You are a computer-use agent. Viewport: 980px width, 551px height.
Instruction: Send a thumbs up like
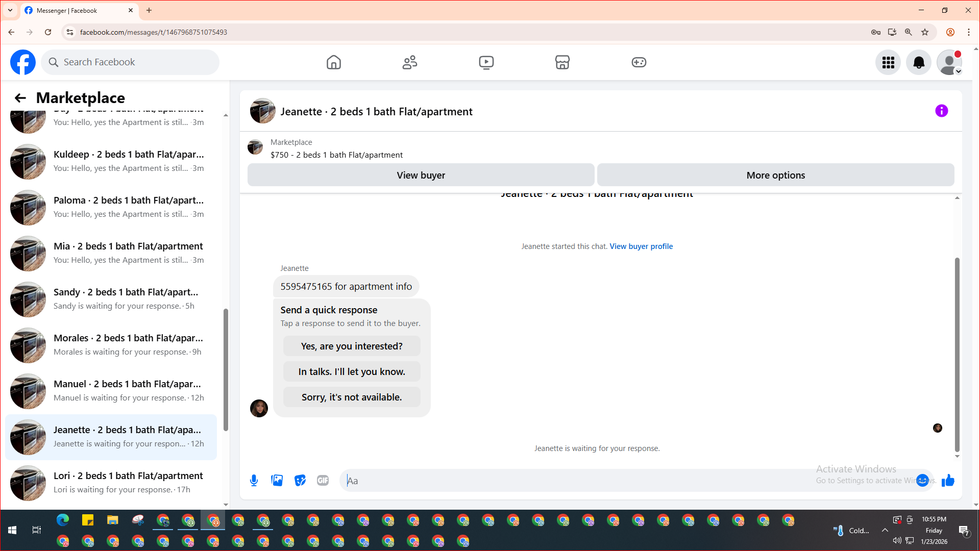click(x=948, y=480)
